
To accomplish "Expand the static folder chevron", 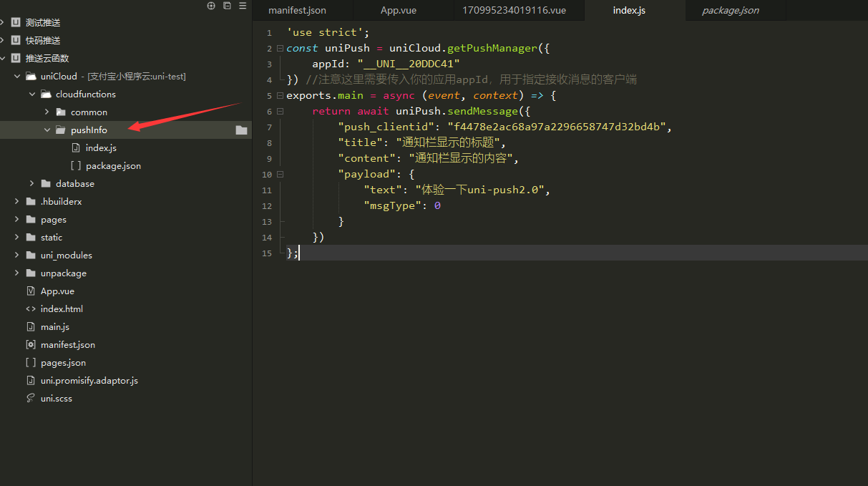I will coord(16,238).
